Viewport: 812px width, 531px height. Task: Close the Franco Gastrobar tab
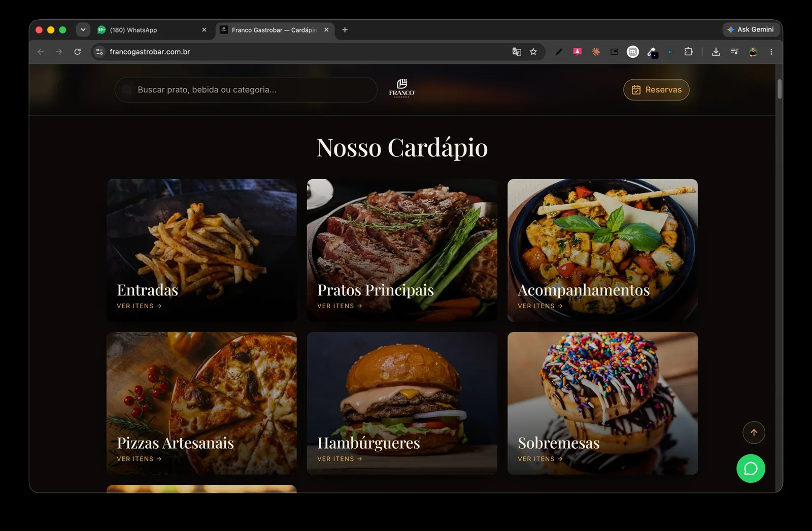coord(326,30)
